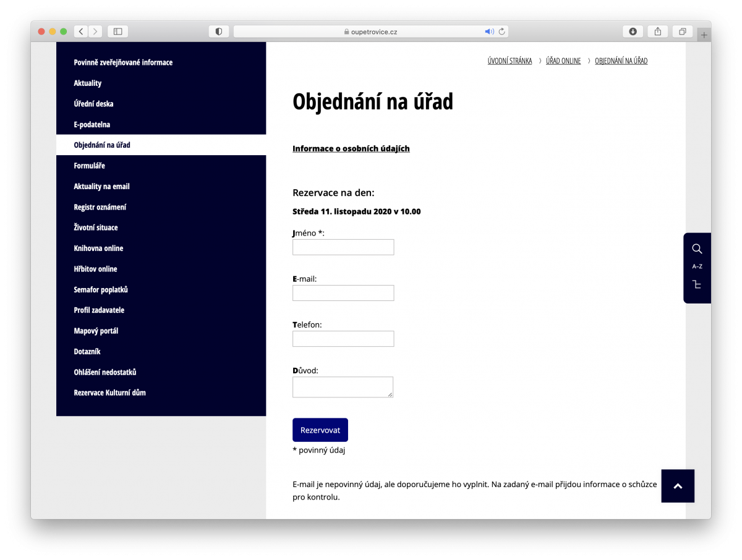
Task: Navigate to ÚVODNÍ STRÁNKA breadcrumb
Action: click(x=509, y=61)
